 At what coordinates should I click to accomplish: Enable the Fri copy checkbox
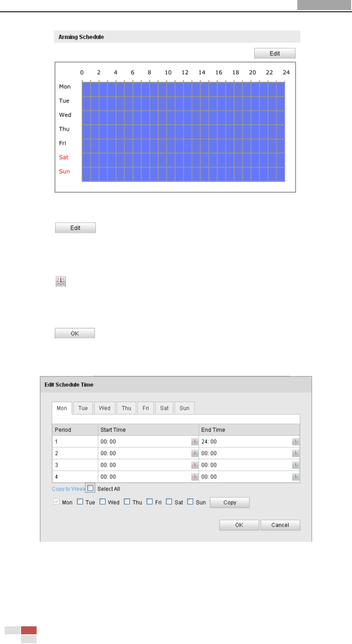coord(149,502)
